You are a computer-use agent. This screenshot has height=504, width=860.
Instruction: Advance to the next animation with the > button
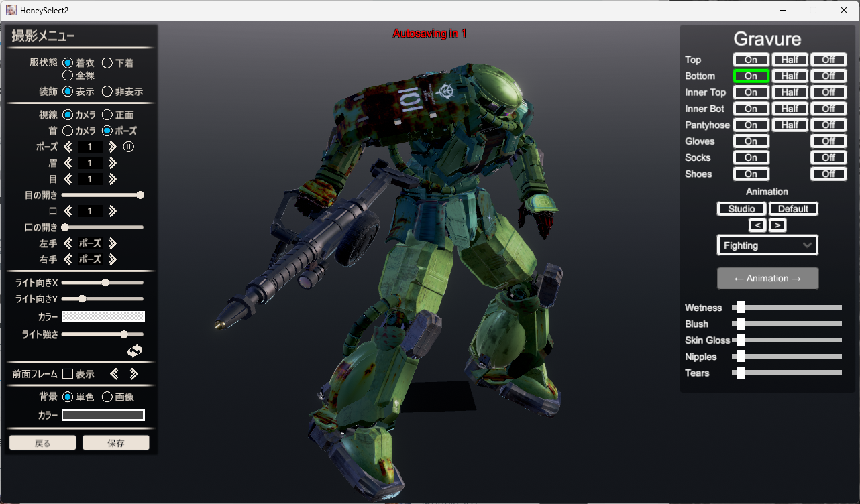(x=777, y=225)
